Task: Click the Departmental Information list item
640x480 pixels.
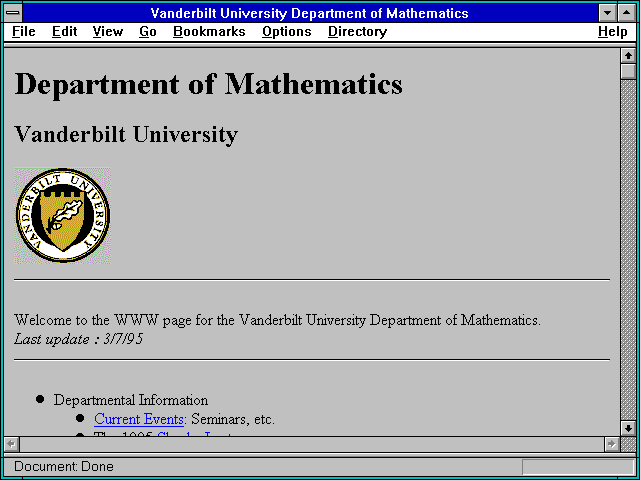Action: coord(131,400)
